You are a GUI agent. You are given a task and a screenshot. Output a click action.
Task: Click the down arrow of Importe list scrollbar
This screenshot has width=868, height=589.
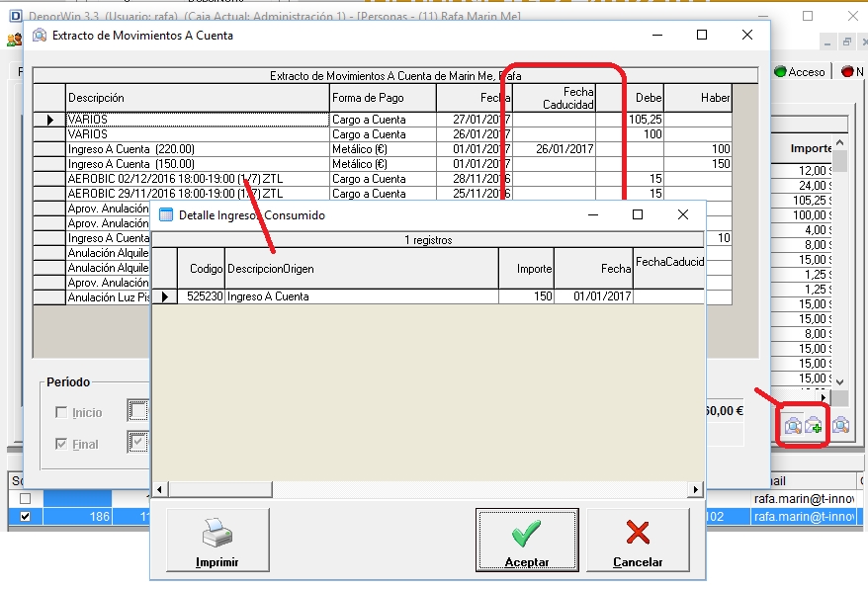pyautogui.click(x=839, y=382)
